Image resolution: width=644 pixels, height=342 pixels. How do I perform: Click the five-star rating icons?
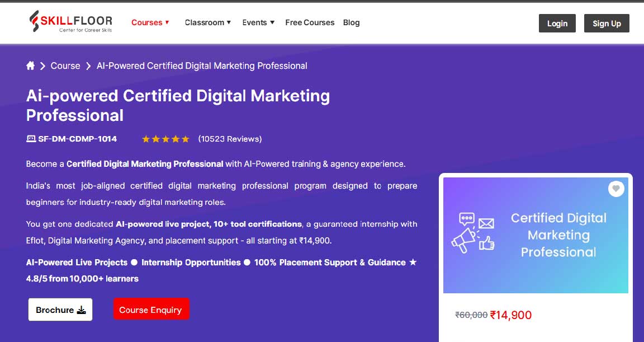(x=165, y=139)
